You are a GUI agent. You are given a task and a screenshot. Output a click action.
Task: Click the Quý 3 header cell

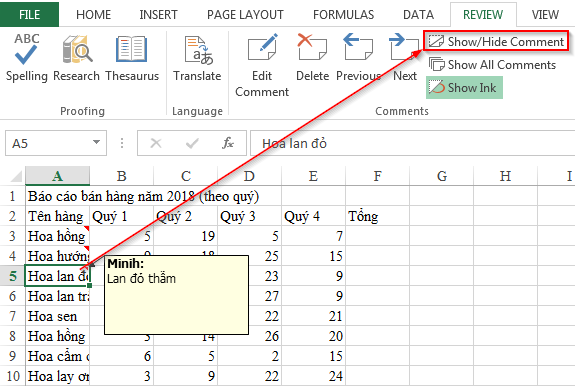pyautogui.click(x=249, y=216)
